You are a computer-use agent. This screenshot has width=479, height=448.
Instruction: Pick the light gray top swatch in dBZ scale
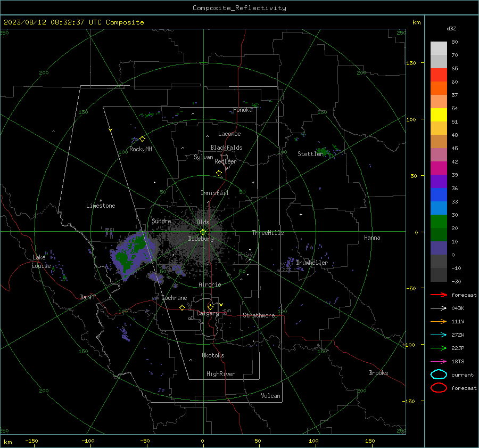439,48
